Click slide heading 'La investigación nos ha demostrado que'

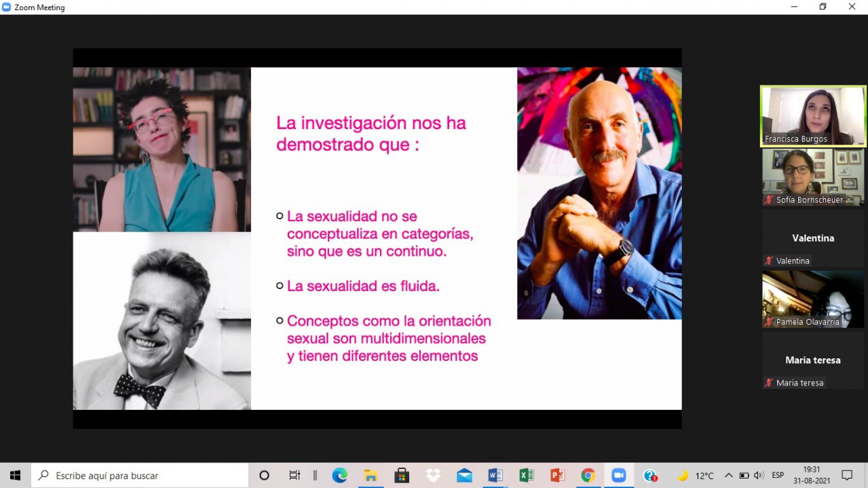(371, 134)
